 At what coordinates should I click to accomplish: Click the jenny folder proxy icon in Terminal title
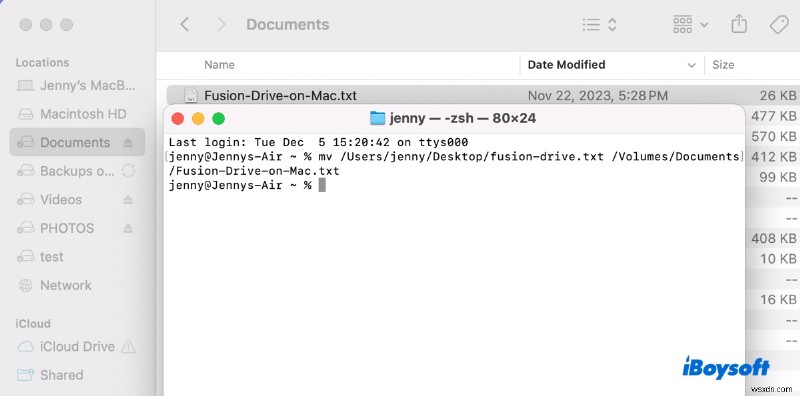(377, 118)
